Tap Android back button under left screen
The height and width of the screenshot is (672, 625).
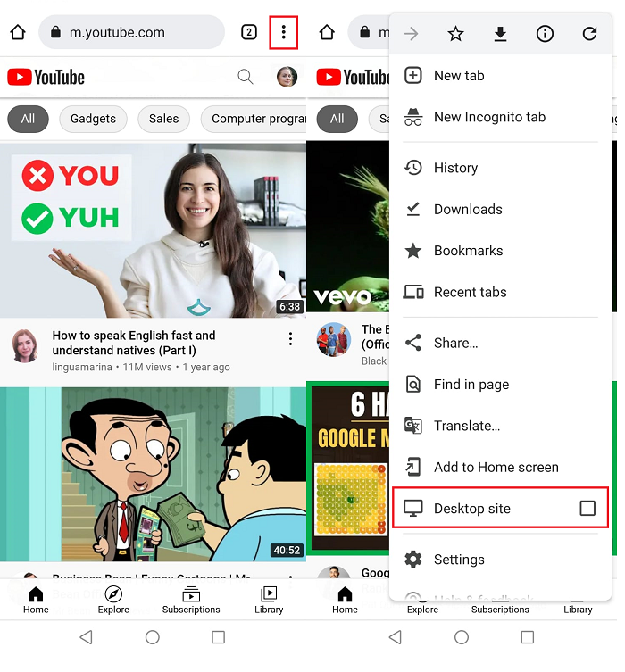tap(87, 637)
